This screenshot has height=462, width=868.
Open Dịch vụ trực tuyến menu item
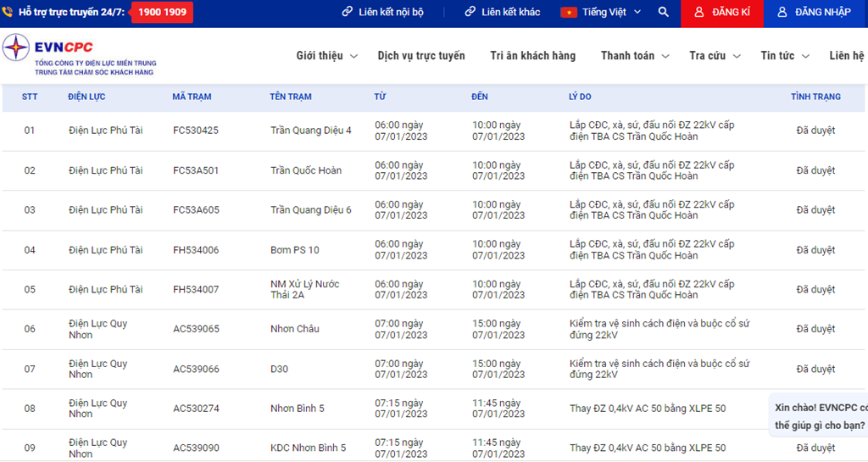pyautogui.click(x=421, y=56)
